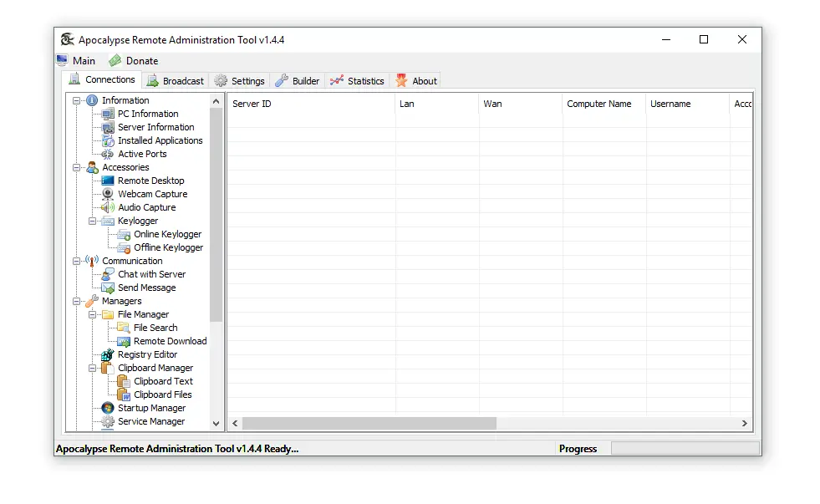Open Registry Editor via its icon

point(108,354)
